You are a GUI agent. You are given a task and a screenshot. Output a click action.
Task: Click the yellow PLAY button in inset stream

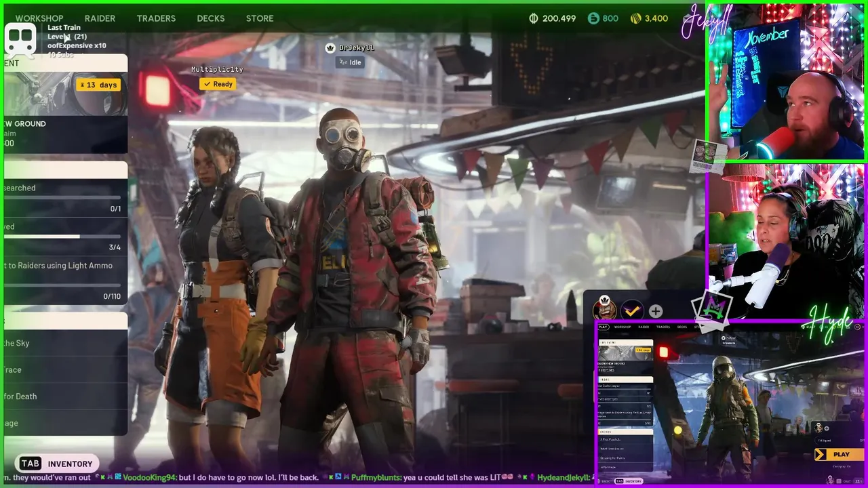[x=839, y=455]
